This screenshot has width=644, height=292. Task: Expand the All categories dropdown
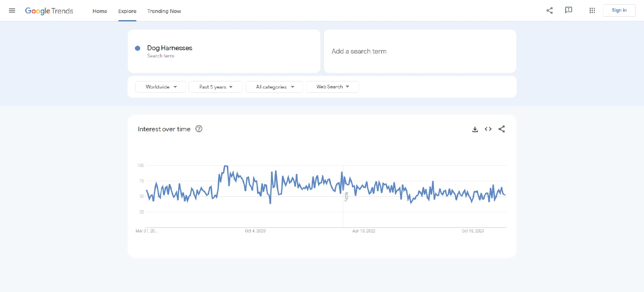[x=275, y=87]
